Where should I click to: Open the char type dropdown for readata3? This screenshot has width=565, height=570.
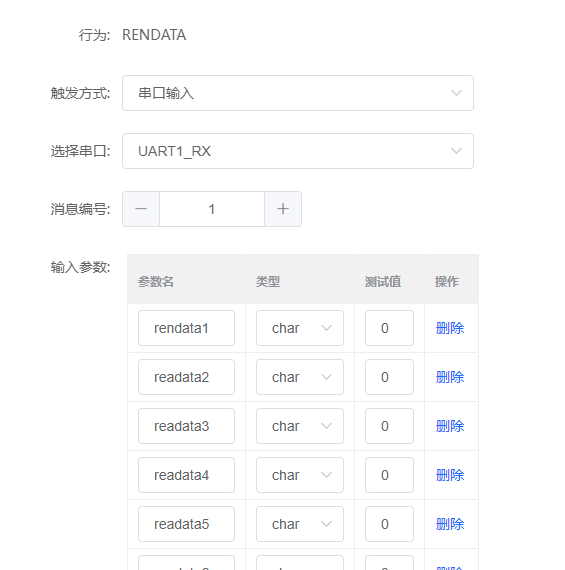pyautogui.click(x=300, y=426)
